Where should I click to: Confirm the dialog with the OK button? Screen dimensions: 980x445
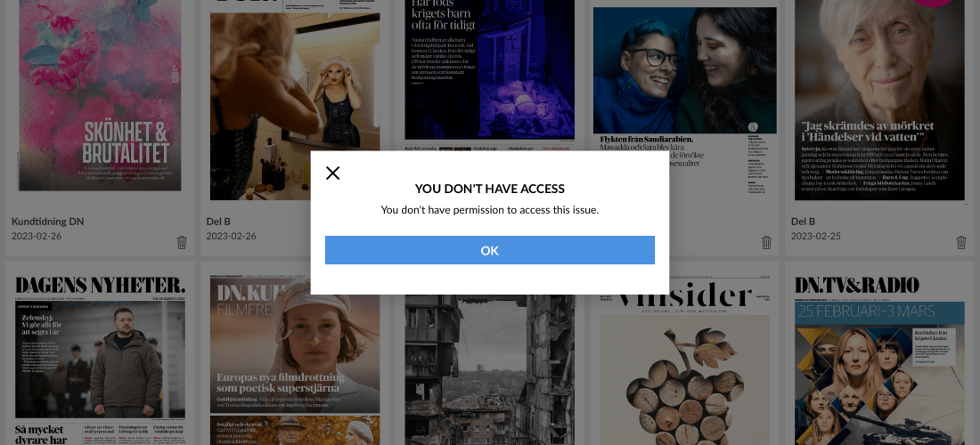(489, 250)
